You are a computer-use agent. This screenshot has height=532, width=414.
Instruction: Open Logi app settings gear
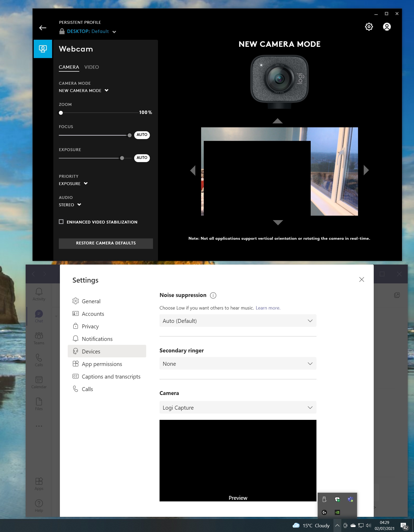click(x=369, y=27)
